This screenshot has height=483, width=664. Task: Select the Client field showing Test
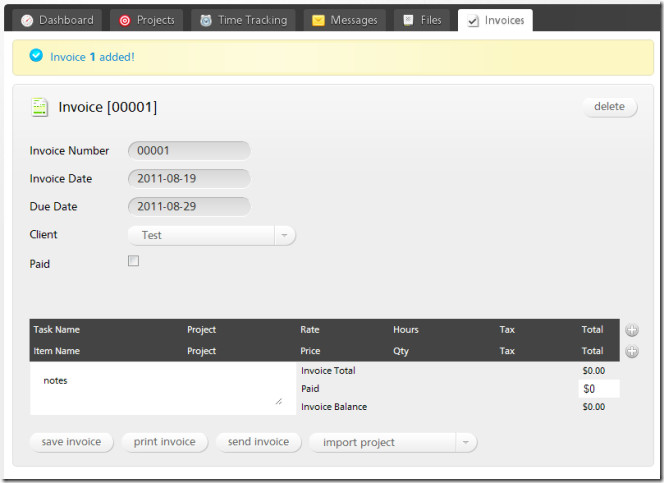point(211,235)
